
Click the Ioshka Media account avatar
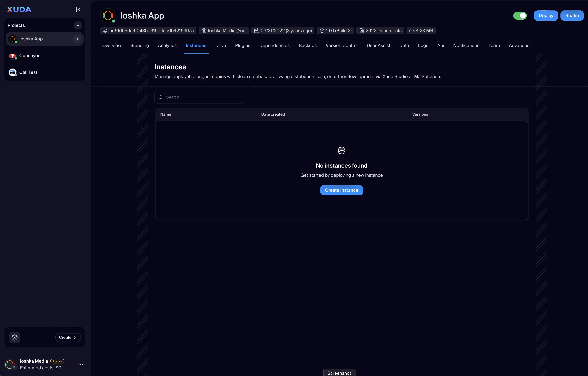10,365
